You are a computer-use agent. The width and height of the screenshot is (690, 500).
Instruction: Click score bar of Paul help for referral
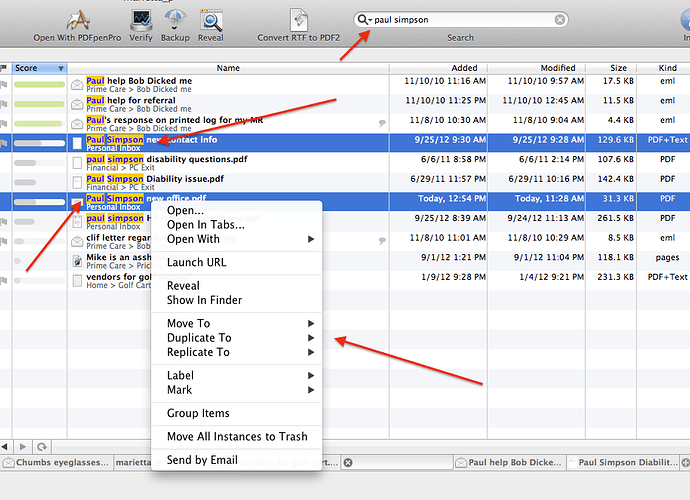pos(39,104)
